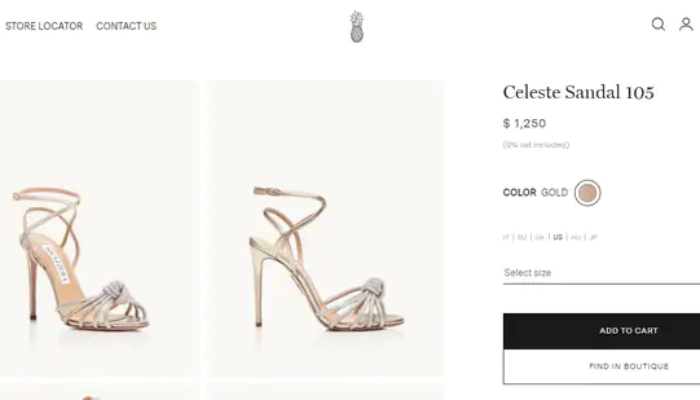Image resolution: width=700 pixels, height=400 pixels.
Task: Open the Store Locator page
Action: click(44, 26)
